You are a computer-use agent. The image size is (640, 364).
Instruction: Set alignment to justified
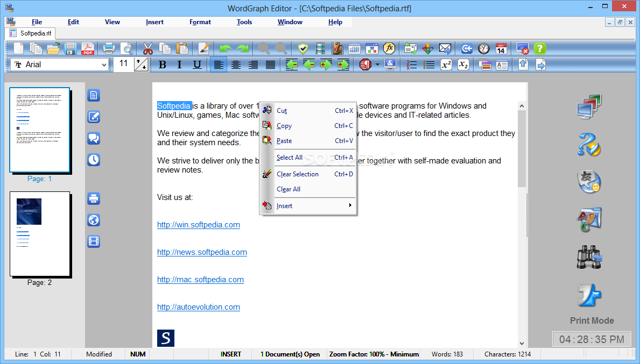coord(270,65)
